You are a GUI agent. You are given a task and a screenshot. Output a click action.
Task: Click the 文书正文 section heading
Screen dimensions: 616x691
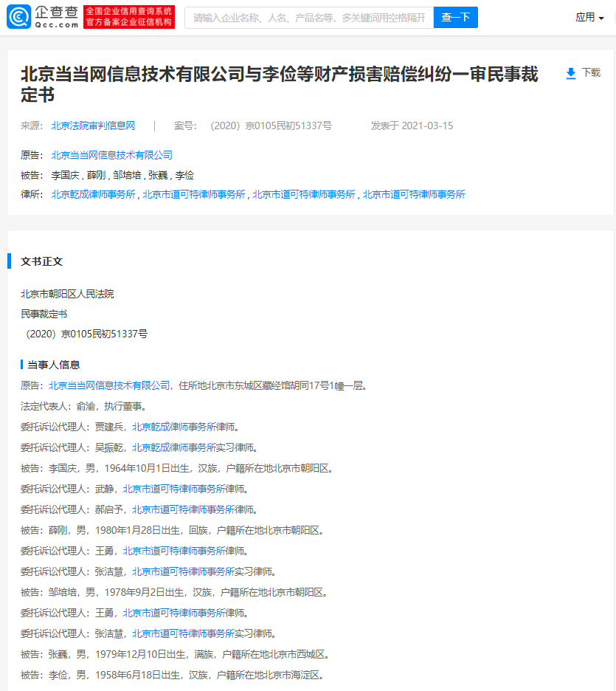(42, 261)
